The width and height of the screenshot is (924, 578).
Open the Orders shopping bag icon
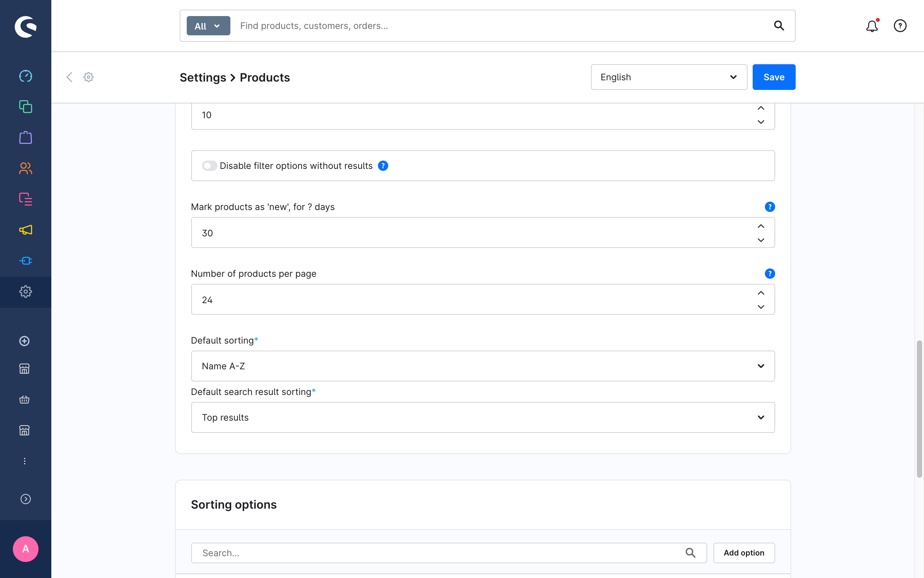[26, 138]
